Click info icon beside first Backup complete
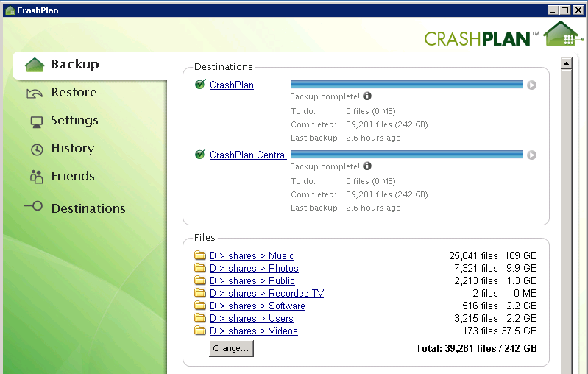Screen dimensions: 588x374 pos(367,96)
